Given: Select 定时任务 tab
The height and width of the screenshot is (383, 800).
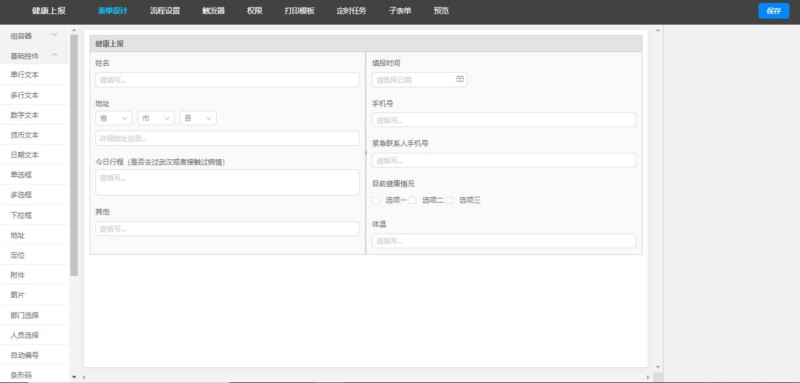Looking at the screenshot, I should click(x=352, y=11).
